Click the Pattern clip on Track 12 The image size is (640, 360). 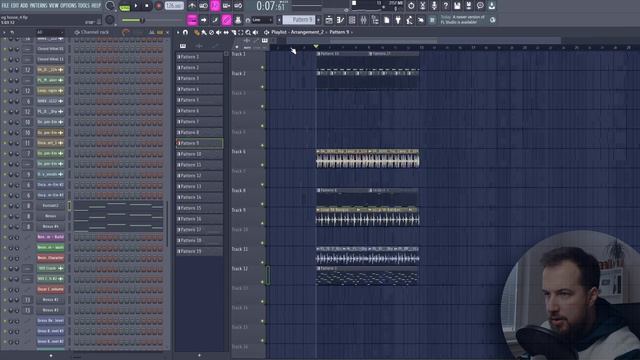tap(368, 276)
